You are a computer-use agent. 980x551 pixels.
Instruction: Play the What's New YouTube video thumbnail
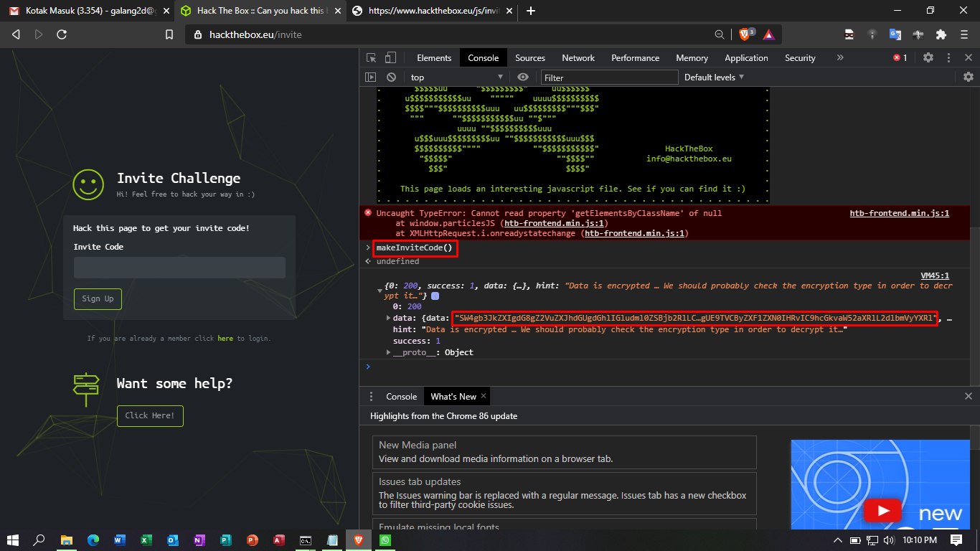point(882,510)
